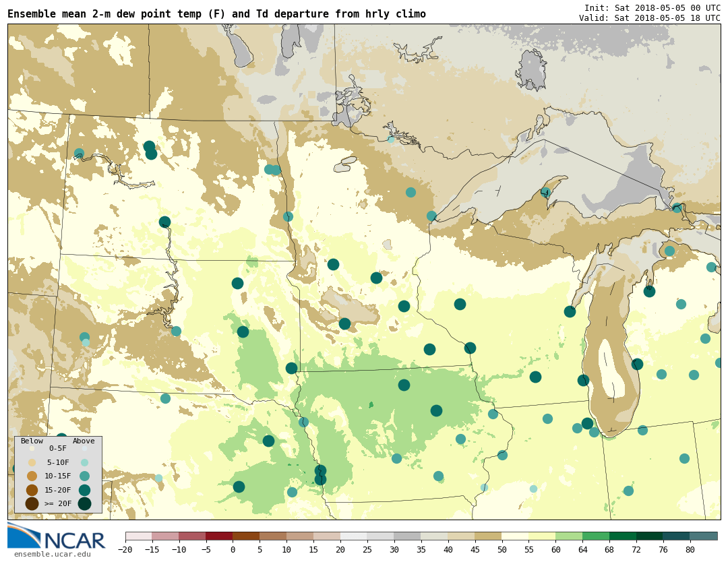Pick the gray 30 to 35 colorbar swatch
Viewport: 728px width, 562px height.
[407, 536]
